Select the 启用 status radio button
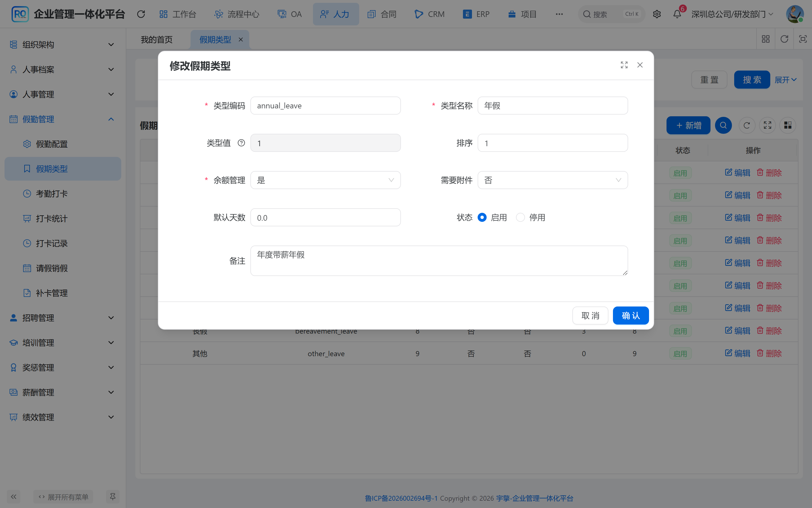This screenshot has width=812, height=508. pyautogui.click(x=482, y=217)
